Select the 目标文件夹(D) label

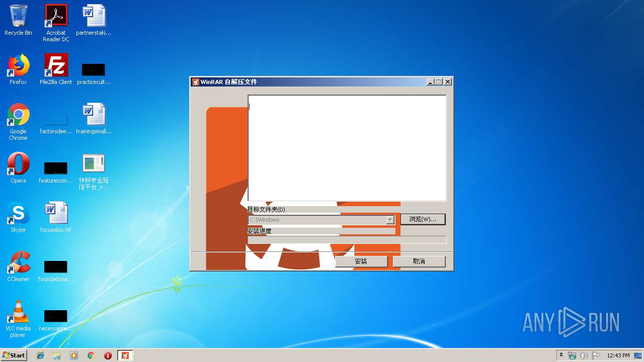(x=266, y=210)
